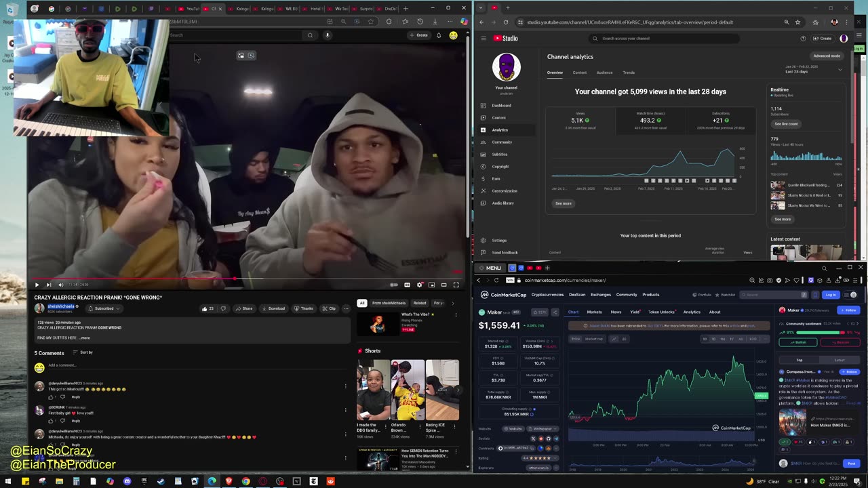Screen dimensions: 868x488
Task: Open video player settings gear
Action: (419, 285)
